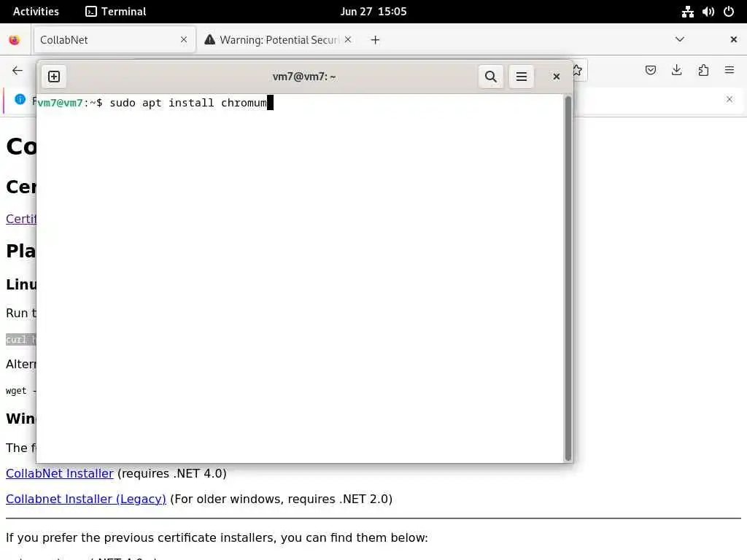Click the volume icon in top bar
This screenshot has height=560, width=747.
click(x=708, y=12)
